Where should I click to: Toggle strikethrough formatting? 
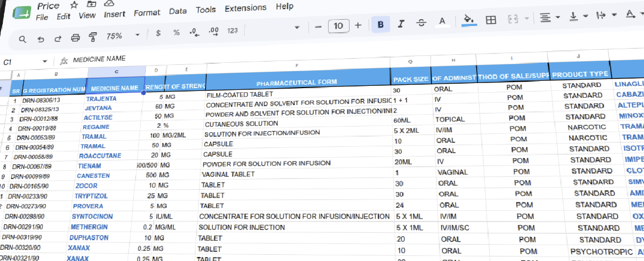(x=421, y=23)
